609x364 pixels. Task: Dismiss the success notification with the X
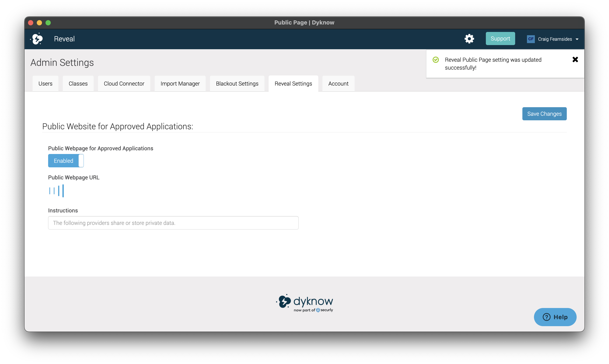575,59
